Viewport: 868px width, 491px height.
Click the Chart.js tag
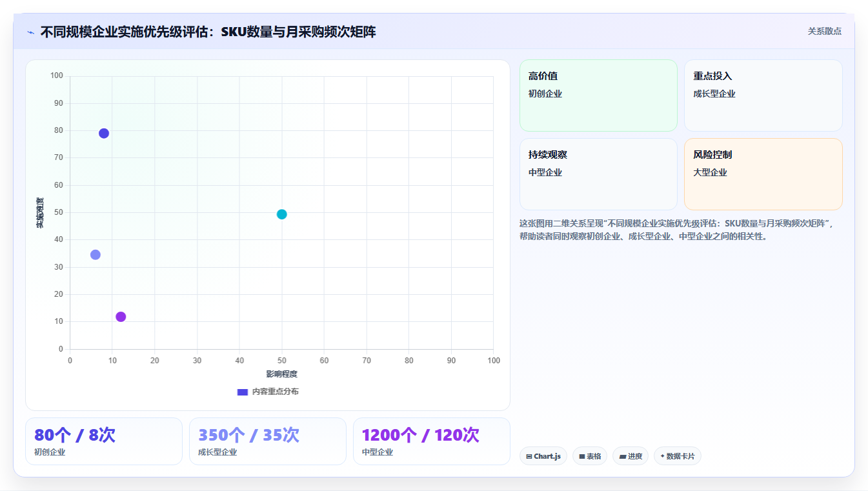[x=543, y=456]
